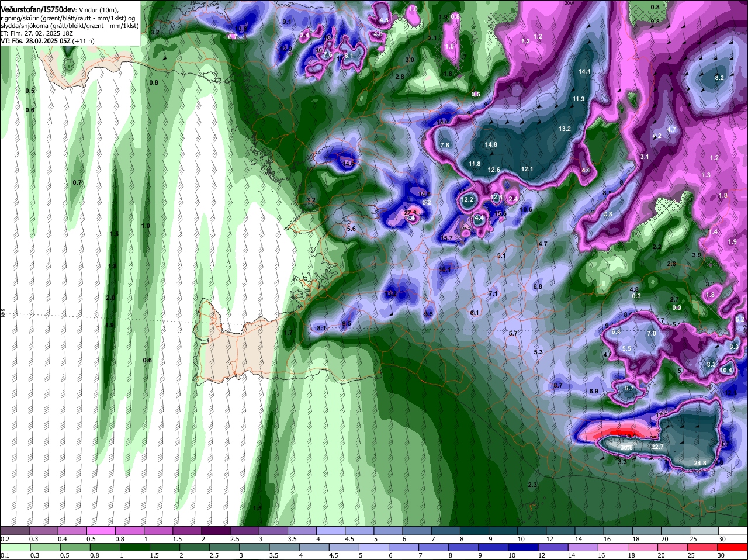The height and width of the screenshot is (560, 748).
Task: Select the 5.6 value label
Action: (351, 229)
